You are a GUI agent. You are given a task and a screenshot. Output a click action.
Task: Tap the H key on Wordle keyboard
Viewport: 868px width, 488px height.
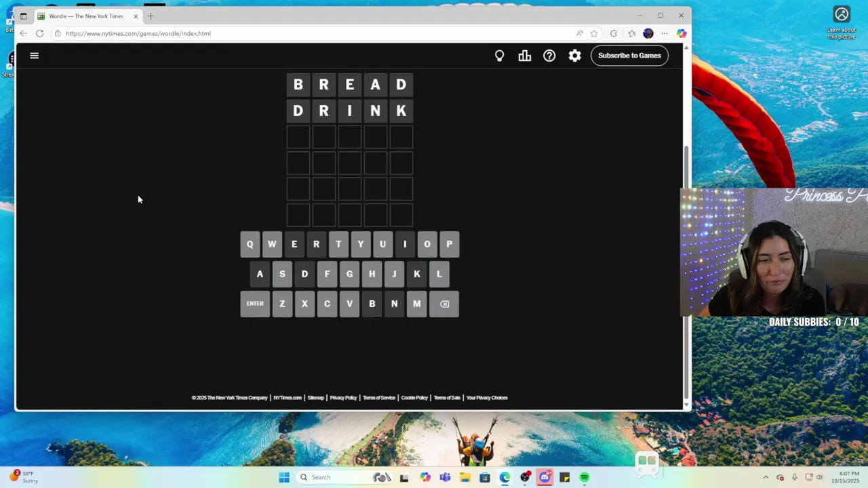pos(372,274)
